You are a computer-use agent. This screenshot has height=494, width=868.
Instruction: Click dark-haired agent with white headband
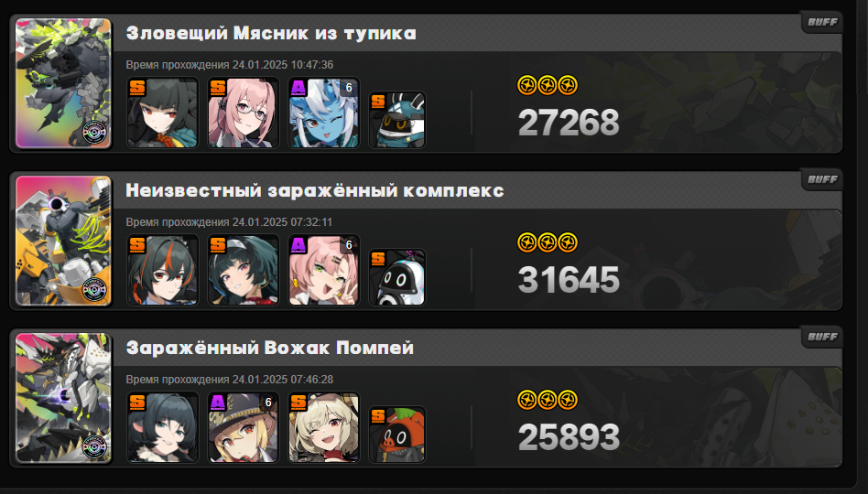click(243, 270)
